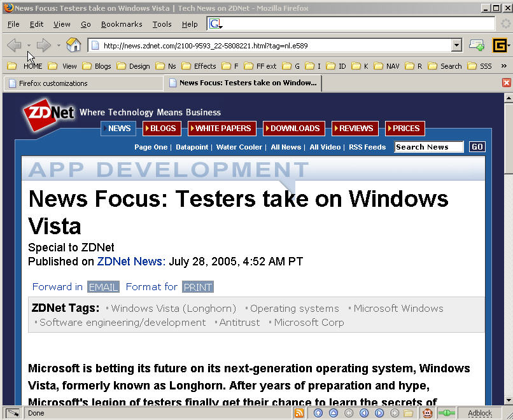The image size is (513, 420).
Task: Click the green connector status icon
Action: 447,413
